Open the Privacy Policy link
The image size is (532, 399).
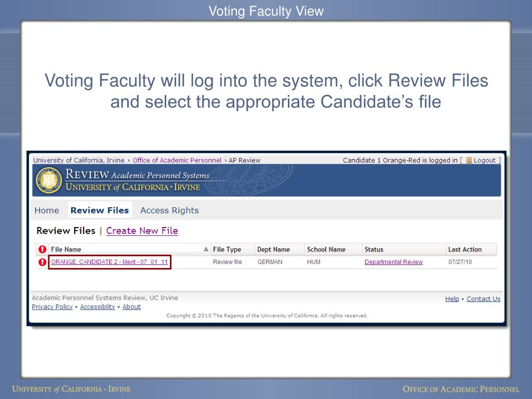(x=52, y=307)
